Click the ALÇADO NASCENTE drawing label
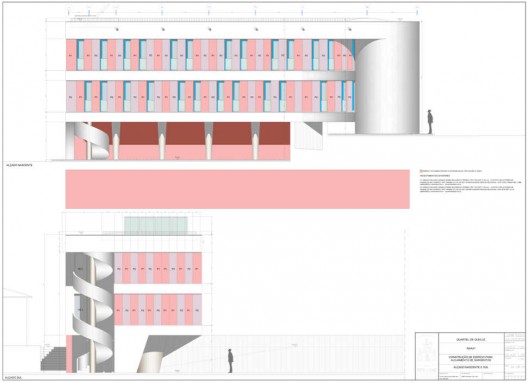The image size is (528, 383). point(19,165)
